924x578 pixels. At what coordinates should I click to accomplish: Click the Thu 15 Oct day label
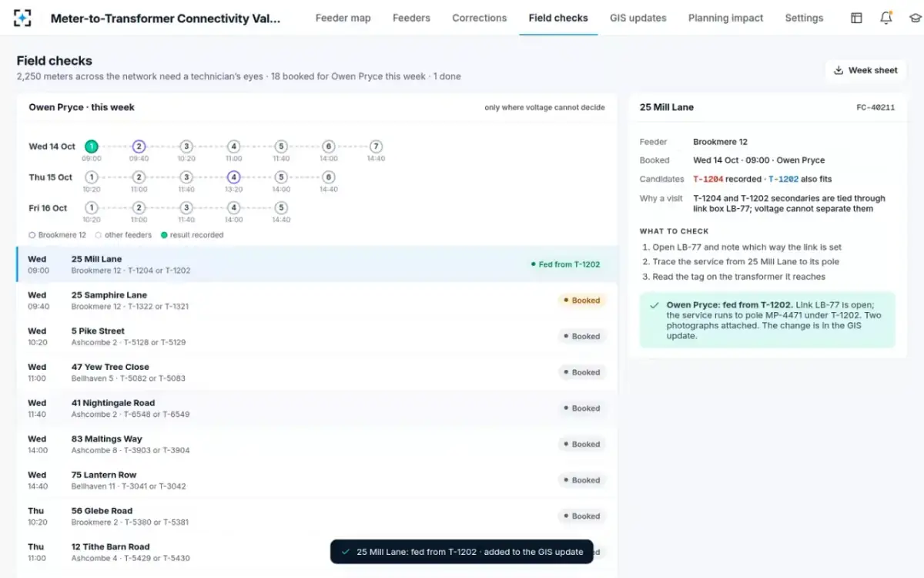click(x=51, y=177)
